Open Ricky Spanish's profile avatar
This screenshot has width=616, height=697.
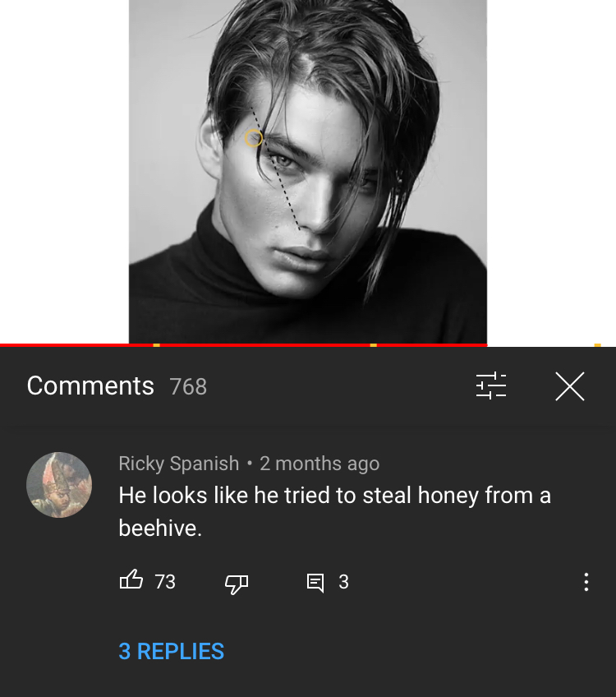tap(59, 484)
